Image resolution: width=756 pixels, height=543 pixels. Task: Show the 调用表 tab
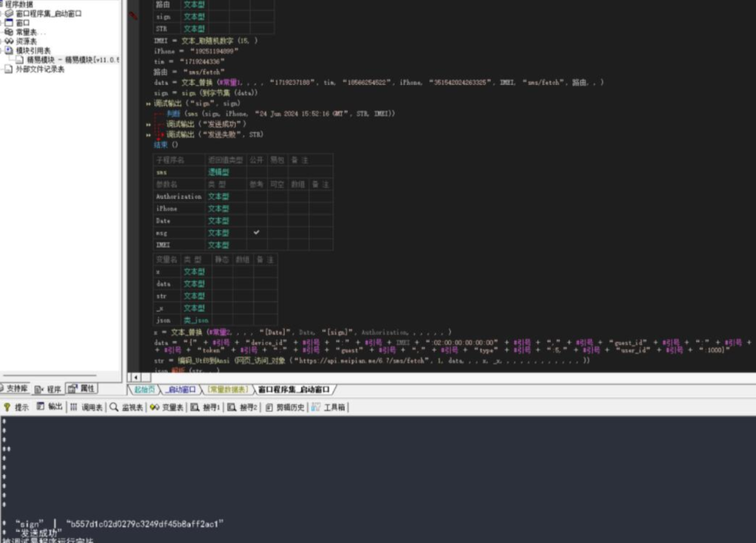click(x=87, y=407)
